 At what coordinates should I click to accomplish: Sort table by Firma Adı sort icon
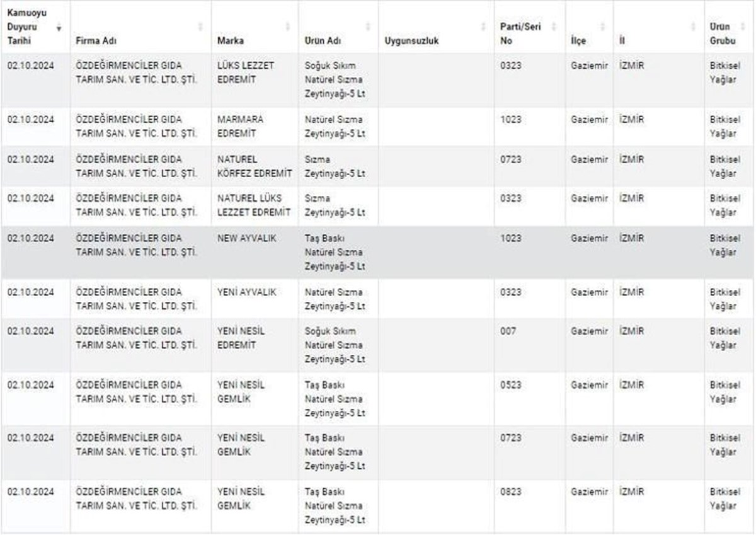(x=201, y=27)
